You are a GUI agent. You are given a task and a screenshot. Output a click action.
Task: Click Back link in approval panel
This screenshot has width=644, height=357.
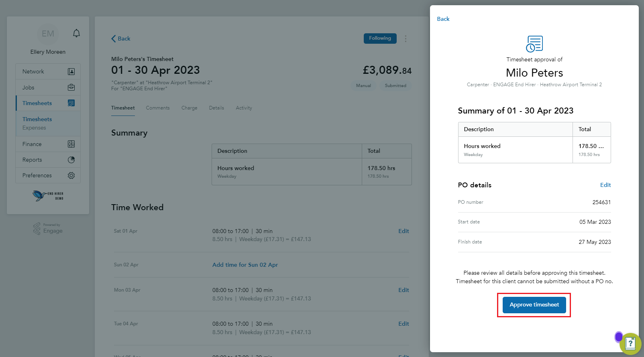pos(443,19)
